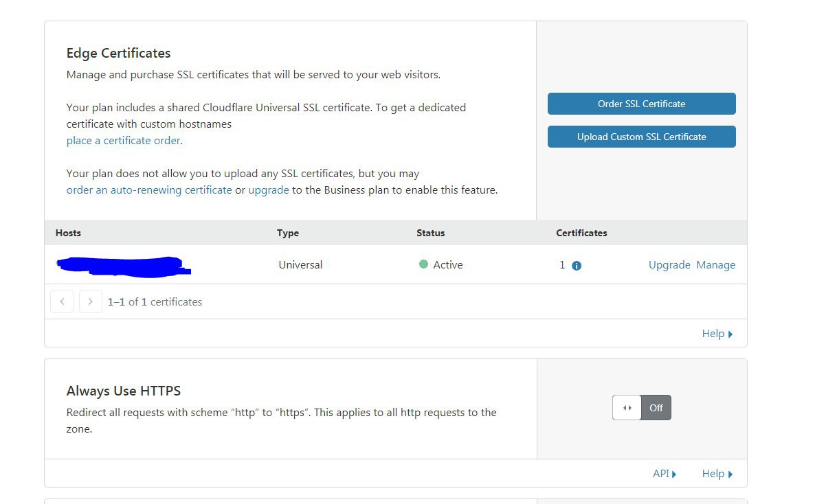Image resolution: width=837 pixels, height=504 pixels.
Task: Expand API in Always Use HTTPS card
Action: pyautogui.click(x=665, y=474)
